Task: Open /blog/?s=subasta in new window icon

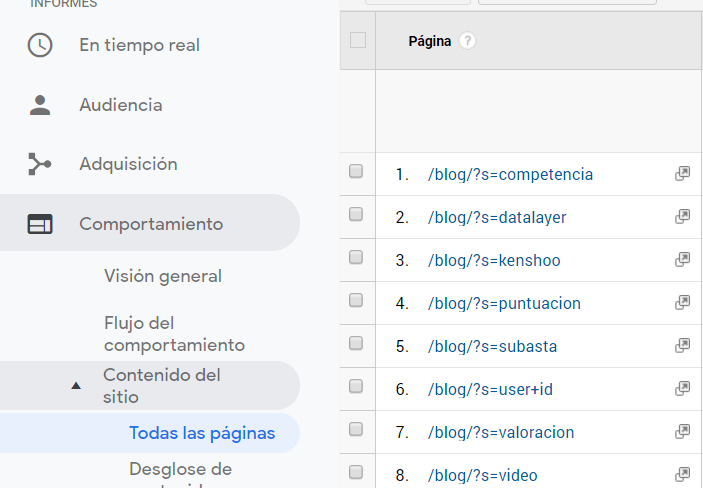Action: [x=682, y=345]
